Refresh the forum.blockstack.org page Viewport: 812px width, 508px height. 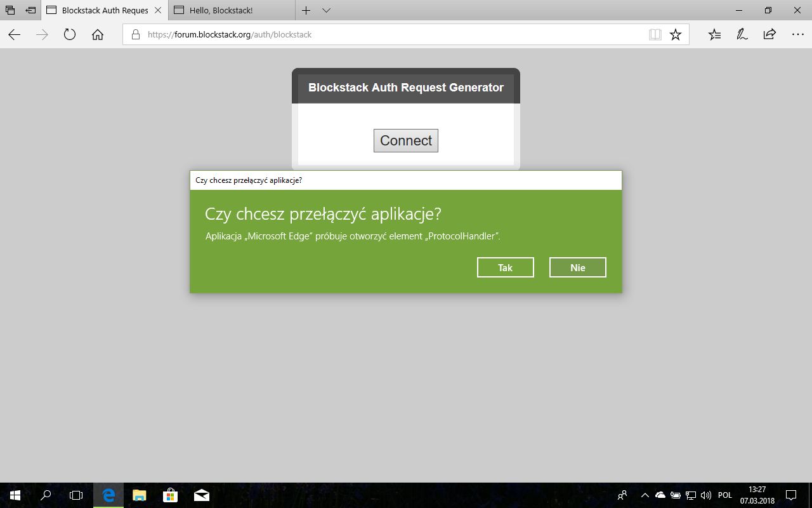(69, 34)
